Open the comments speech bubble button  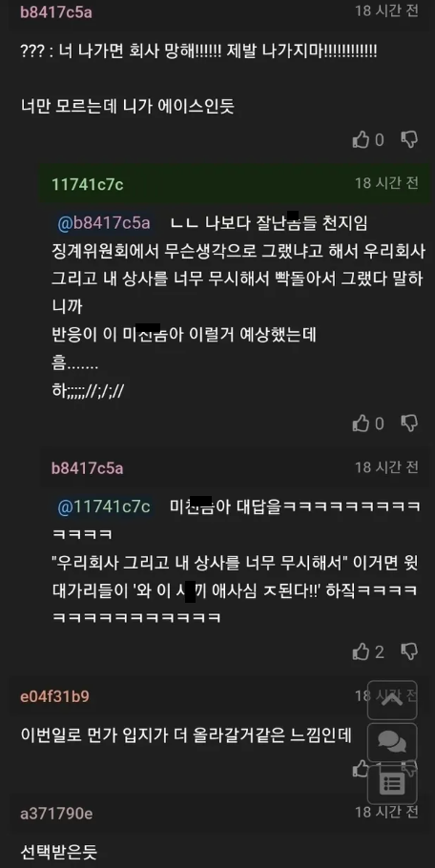392,742
